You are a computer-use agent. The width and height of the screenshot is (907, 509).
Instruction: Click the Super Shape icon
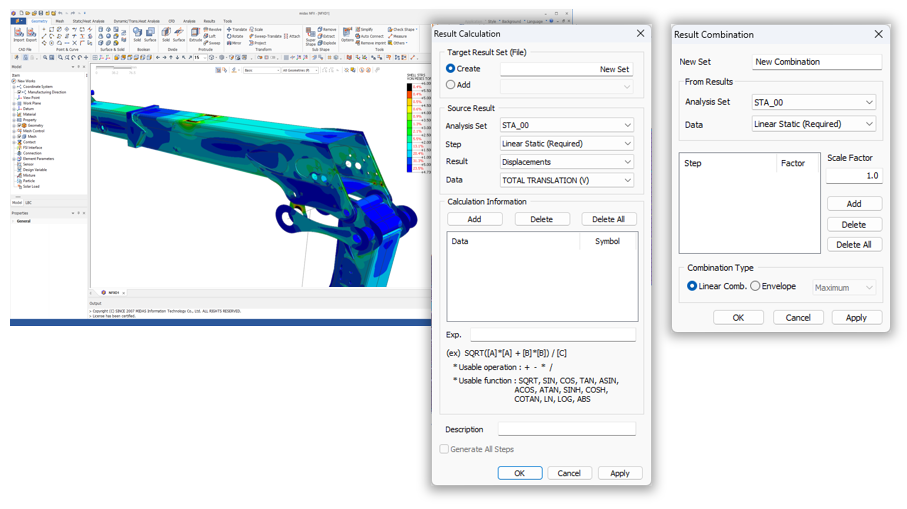tap(311, 36)
